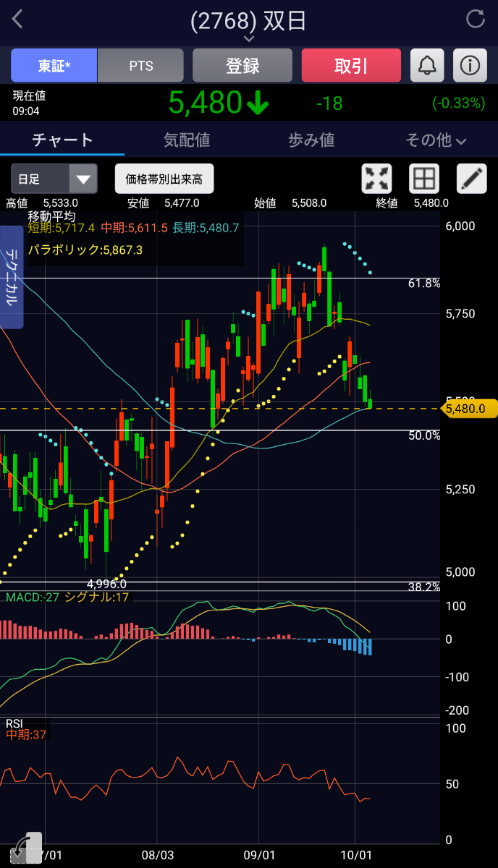The width and height of the screenshot is (498, 868).
Task: Tap the 10/01 date axis label
Action: pyautogui.click(x=355, y=855)
